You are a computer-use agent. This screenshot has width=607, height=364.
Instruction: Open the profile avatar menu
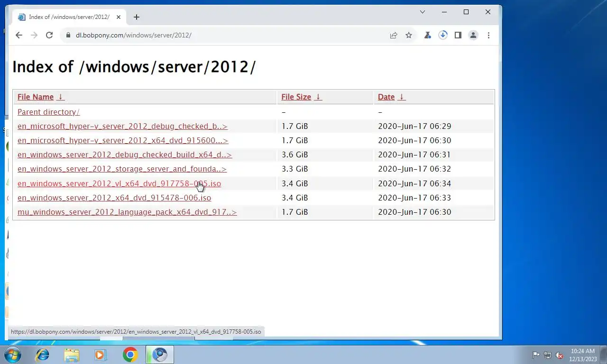tap(473, 35)
